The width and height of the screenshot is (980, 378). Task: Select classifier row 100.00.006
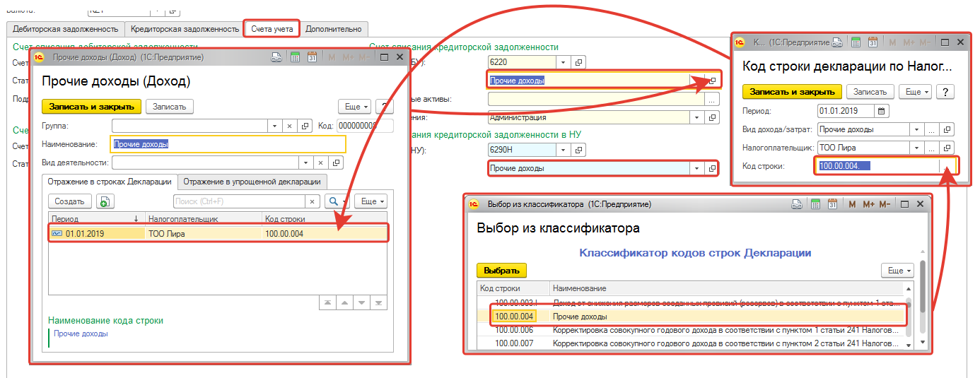tap(691, 330)
